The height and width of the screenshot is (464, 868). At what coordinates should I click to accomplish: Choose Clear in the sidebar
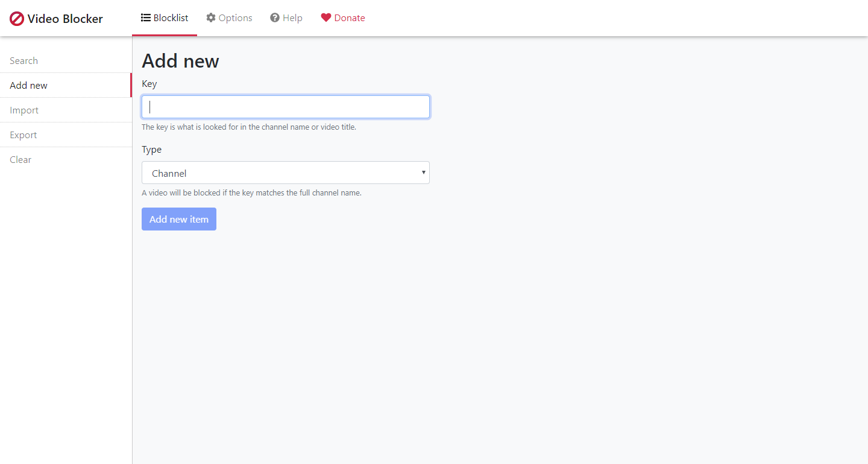click(x=20, y=159)
